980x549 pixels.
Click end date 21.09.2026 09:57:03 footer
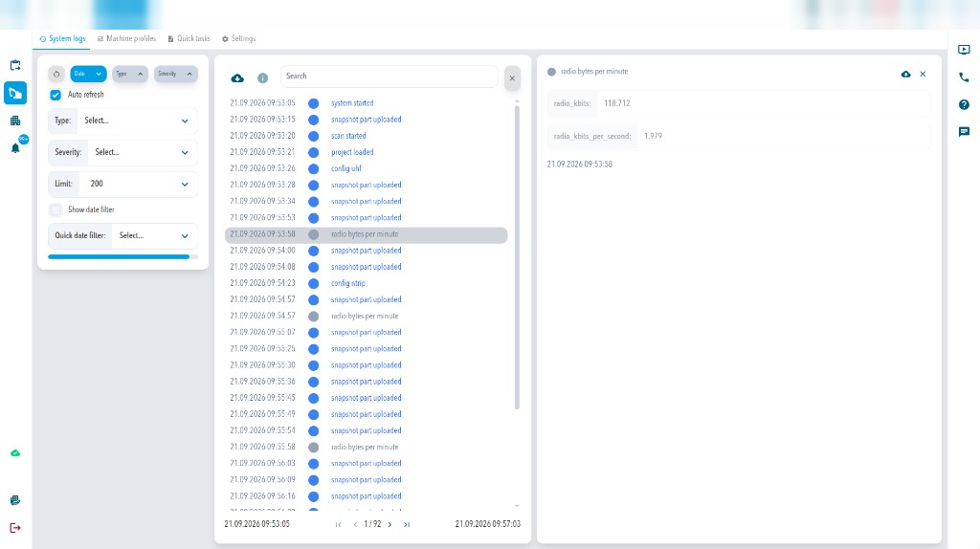(x=487, y=524)
